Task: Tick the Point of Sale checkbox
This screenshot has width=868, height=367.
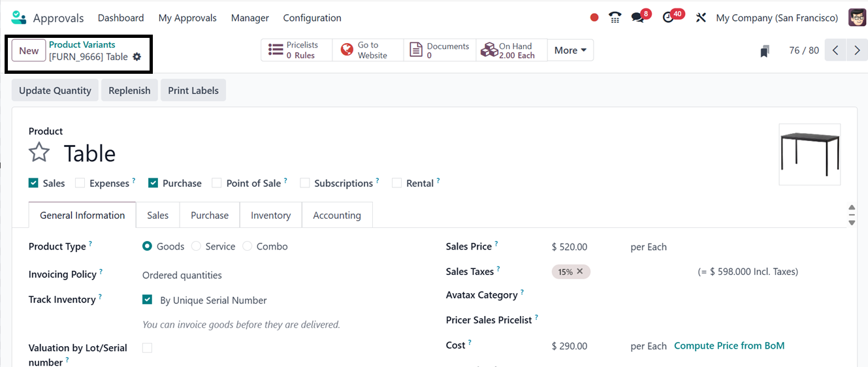Action: coord(217,183)
